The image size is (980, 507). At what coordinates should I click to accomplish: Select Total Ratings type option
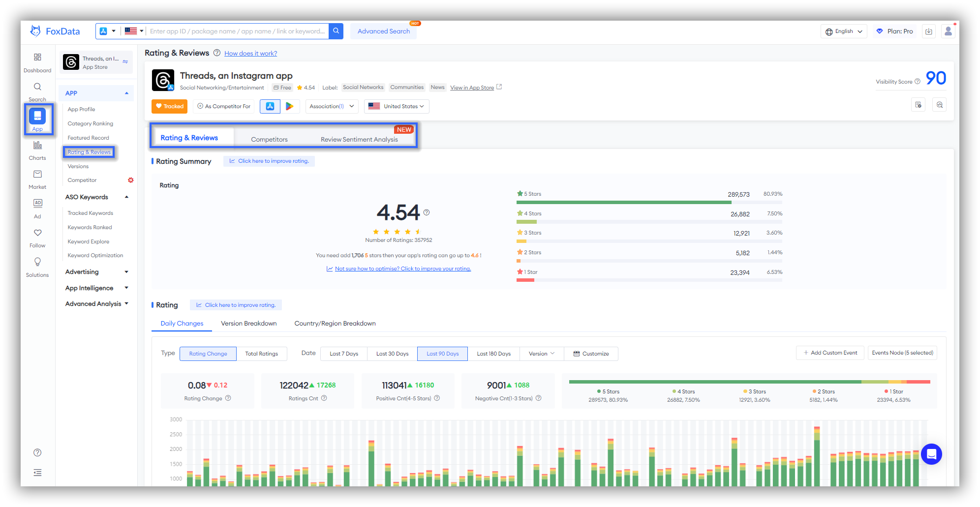262,354
